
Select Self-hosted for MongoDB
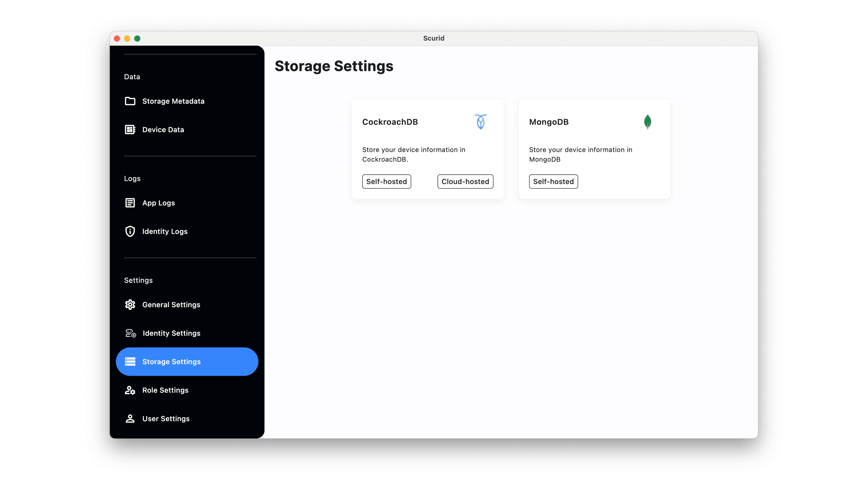pyautogui.click(x=553, y=182)
